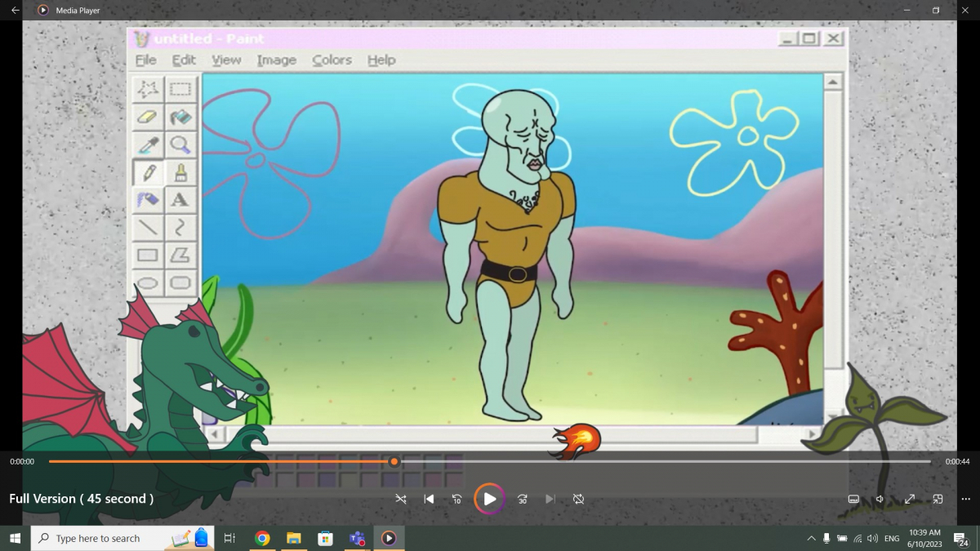Screen dimensions: 980x551
Task: Open Task View from the taskbar
Action: (x=229, y=538)
